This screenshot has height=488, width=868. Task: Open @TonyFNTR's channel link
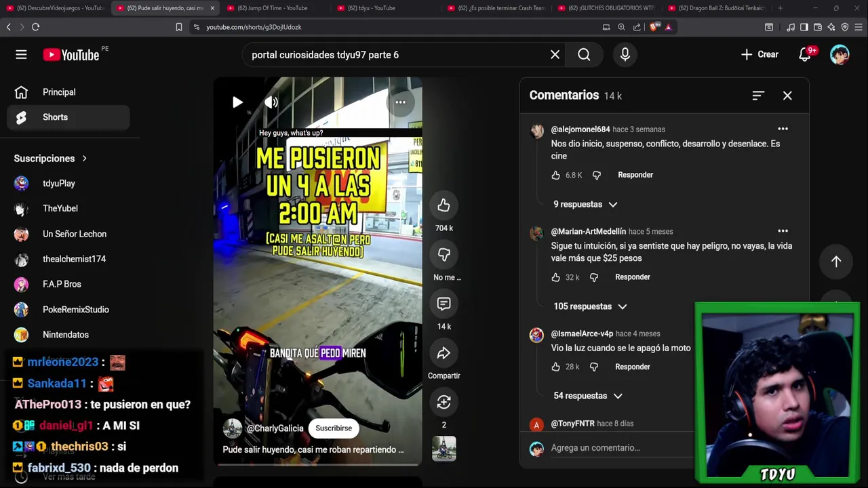(x=573, y=424)
